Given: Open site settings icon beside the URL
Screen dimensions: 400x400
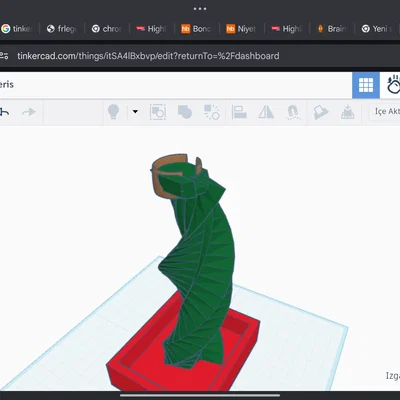Looking at the screenshot, I should [x=4, y=56].
